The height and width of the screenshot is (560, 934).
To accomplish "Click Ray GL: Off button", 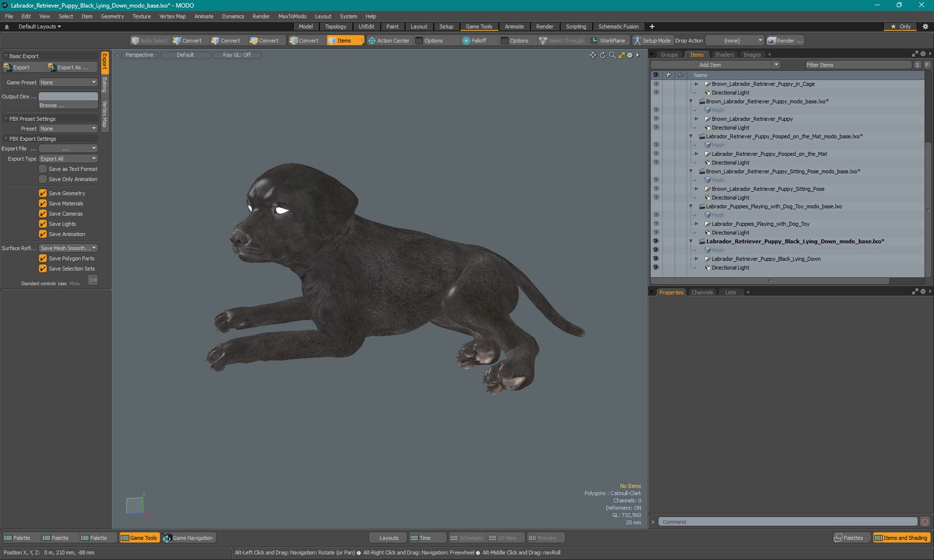I will (237, 55).
